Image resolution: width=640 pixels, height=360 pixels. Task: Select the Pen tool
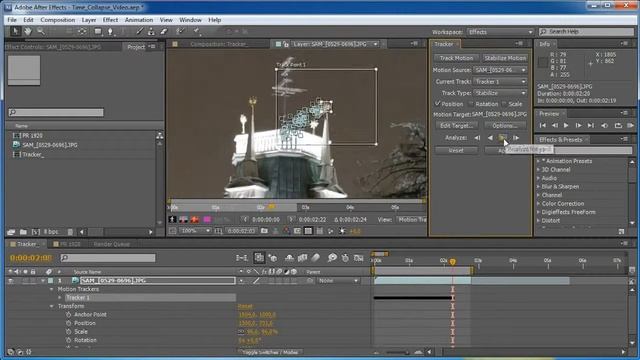point(111,31)
